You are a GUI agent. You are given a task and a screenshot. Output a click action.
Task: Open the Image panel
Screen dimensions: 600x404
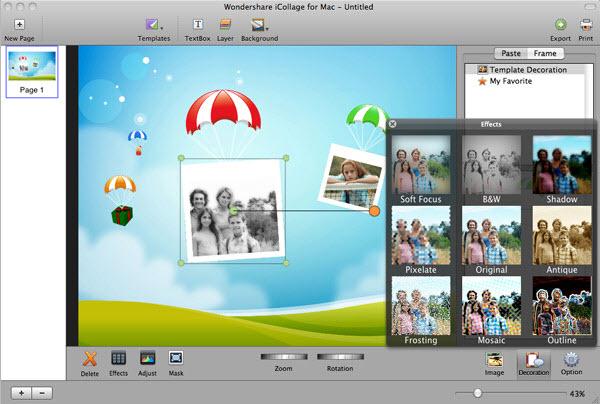[x=494, y=364]
